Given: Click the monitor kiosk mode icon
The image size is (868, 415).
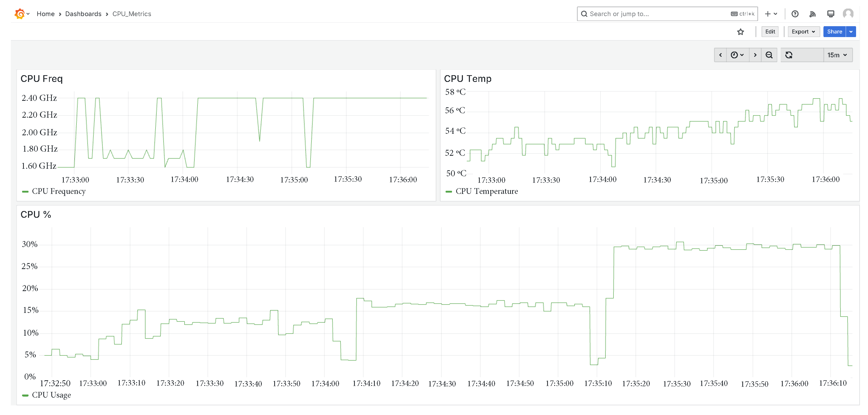Looking at the screenshot, I should tap(831, 14).
